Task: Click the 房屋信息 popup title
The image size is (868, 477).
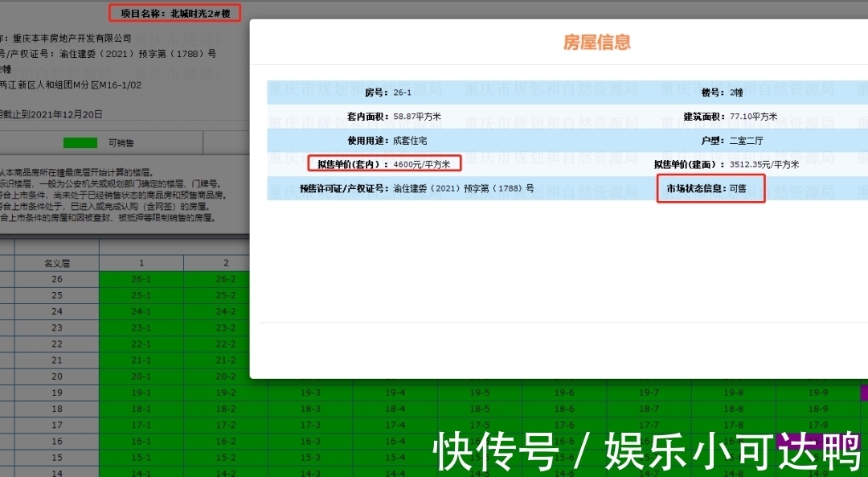Action: pos(599,43)
